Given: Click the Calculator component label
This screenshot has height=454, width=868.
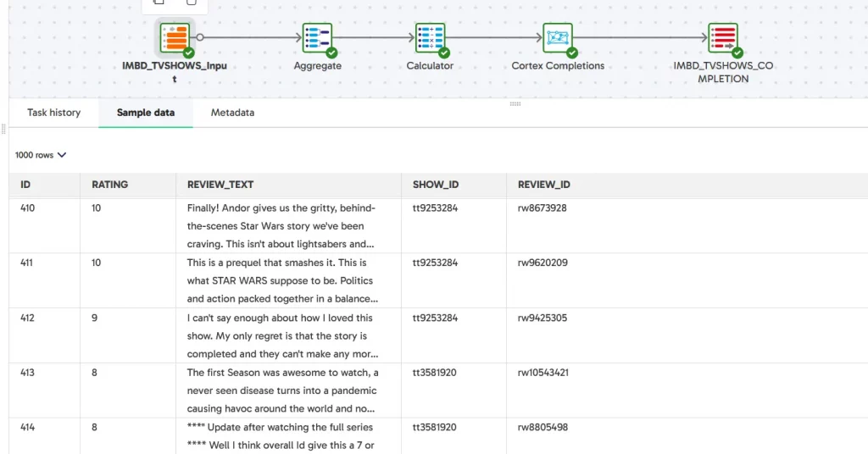Looking at the screenshot, I should click(x=430, y=66).
